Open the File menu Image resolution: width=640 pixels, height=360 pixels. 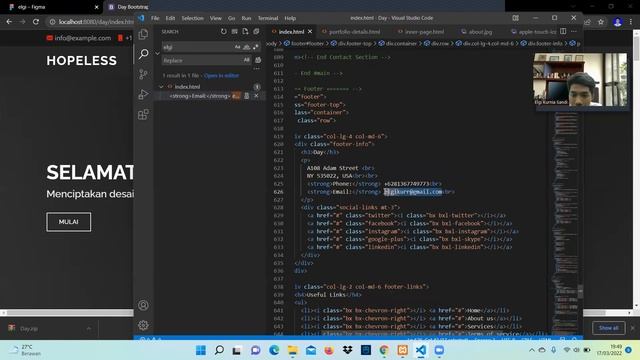coord(155,18)
